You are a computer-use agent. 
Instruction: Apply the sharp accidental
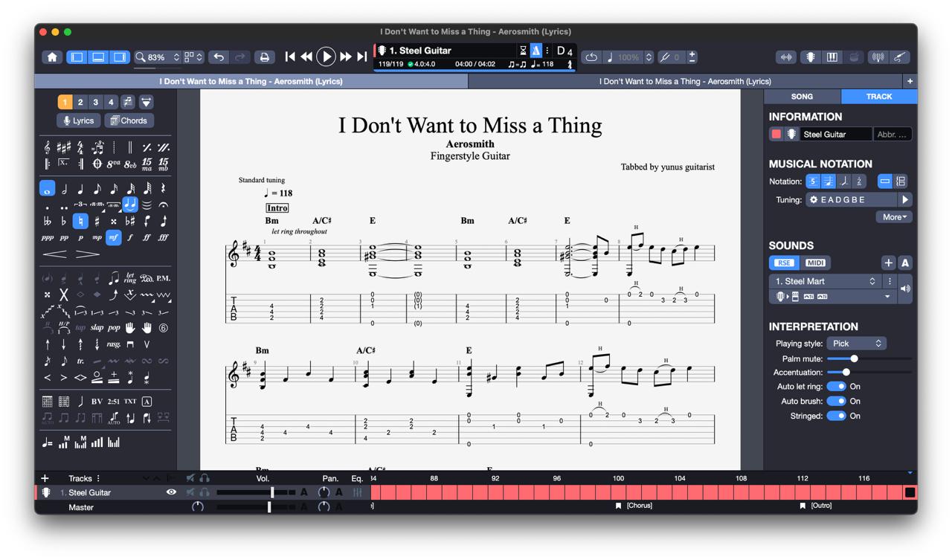[x=97, y=221]
